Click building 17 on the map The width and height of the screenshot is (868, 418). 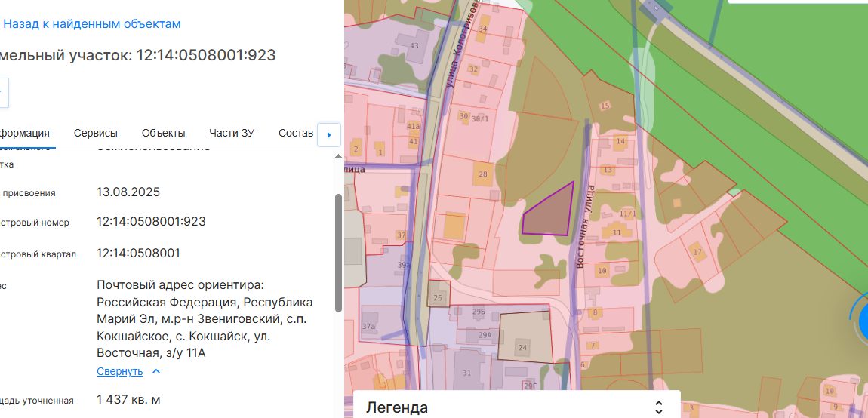[x=697, y=253]
